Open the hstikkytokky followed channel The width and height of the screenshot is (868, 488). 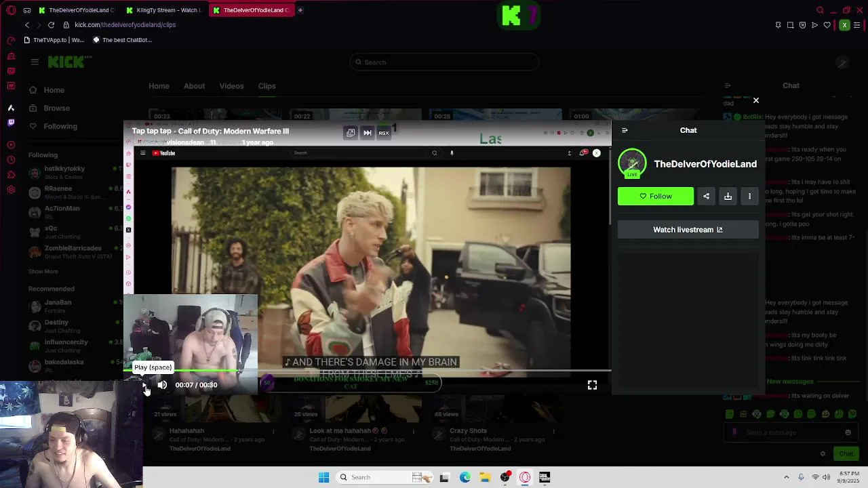75,172
